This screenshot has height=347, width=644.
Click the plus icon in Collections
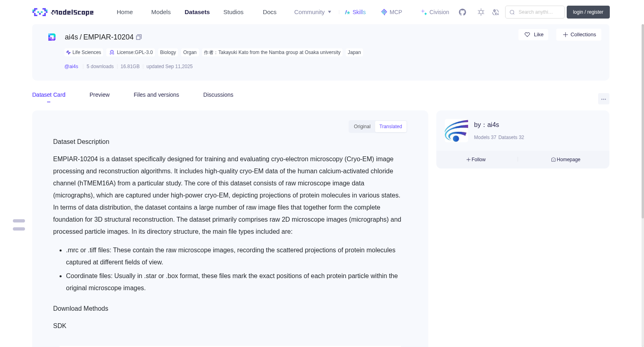pyautogui.click(x=566, y=35)
